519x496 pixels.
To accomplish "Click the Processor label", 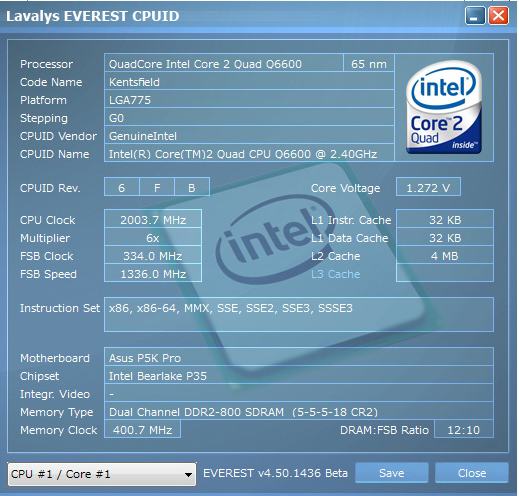I will (x=46, y=64).
